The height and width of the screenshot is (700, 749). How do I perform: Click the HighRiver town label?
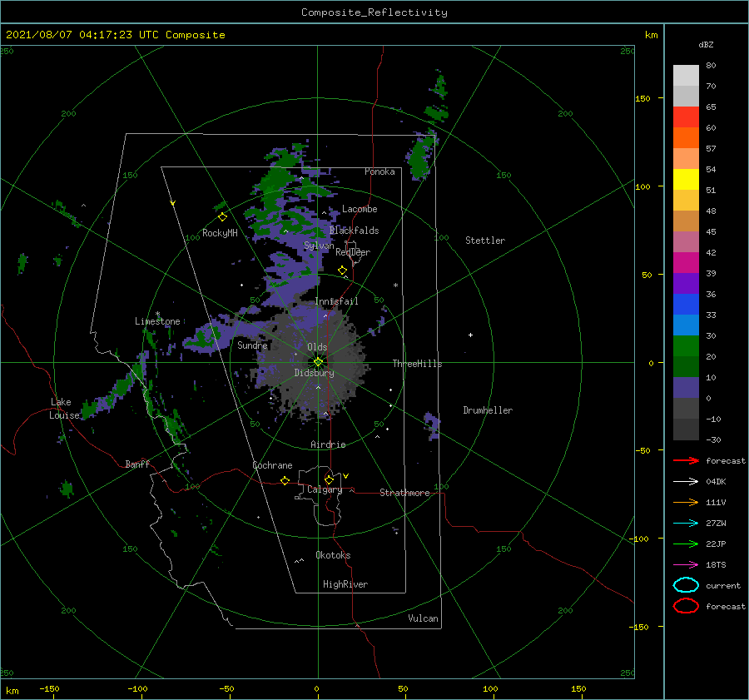pyautogui.click(x=345, y=584)
